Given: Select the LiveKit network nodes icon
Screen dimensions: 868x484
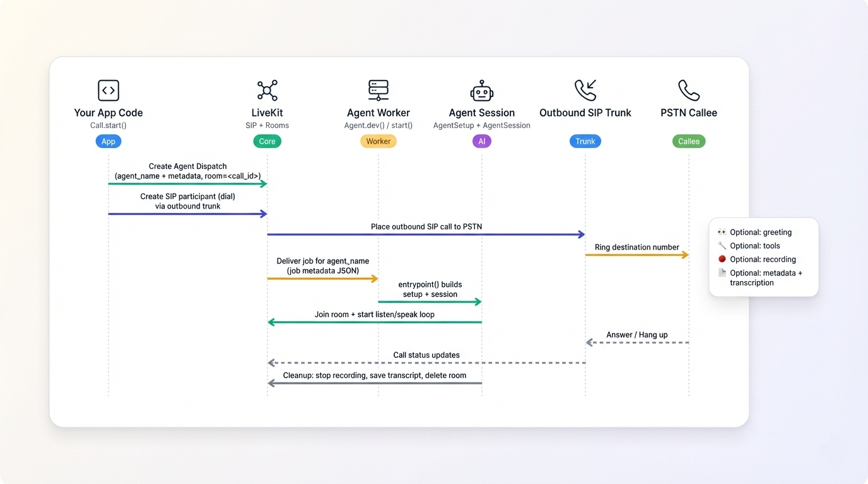Looking at the screenshot, I should tap(267, 91).
